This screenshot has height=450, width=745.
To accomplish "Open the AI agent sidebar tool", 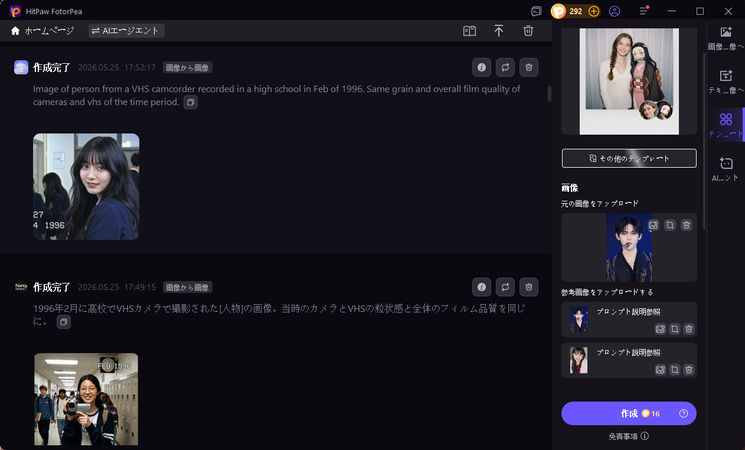I will (x=726, y=169).
